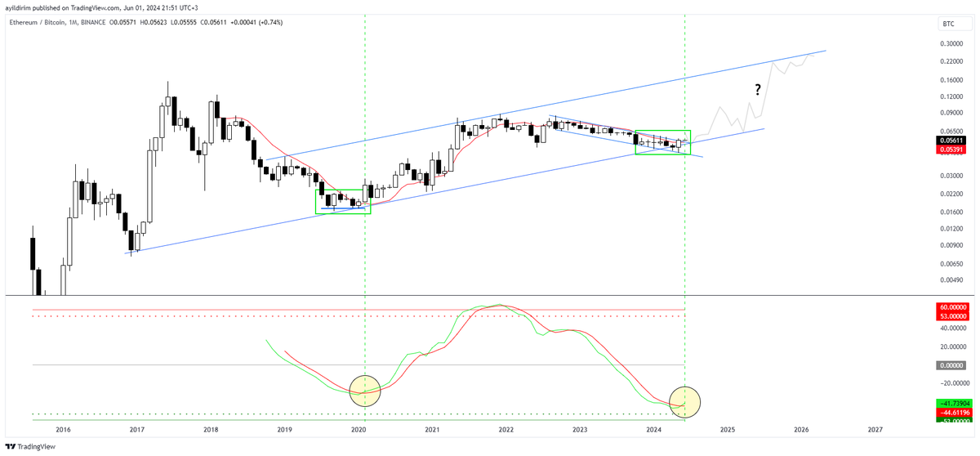Click the 40.00000 indicator axis label
980x456 pixels.
(x=953, y=329)
